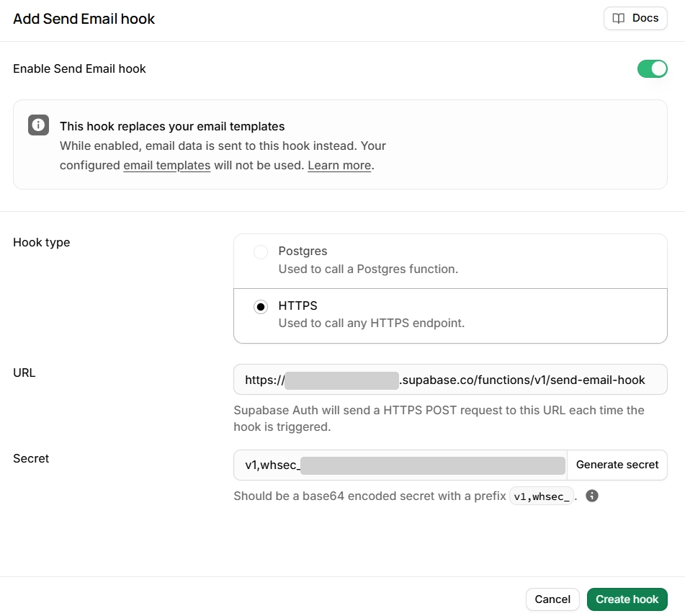Disable the Enable Send Email hook switch
Viewport: 685px width, 616px height.
(x=653, y=68)
